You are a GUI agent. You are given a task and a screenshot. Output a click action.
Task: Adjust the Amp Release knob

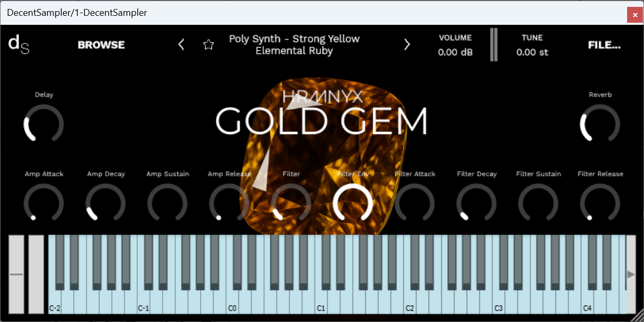coord(229,204)
